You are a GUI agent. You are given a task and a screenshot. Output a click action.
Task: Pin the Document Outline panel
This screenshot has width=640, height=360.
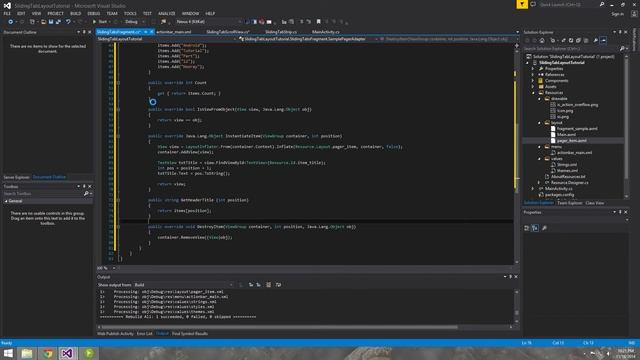tap(84, 32)
